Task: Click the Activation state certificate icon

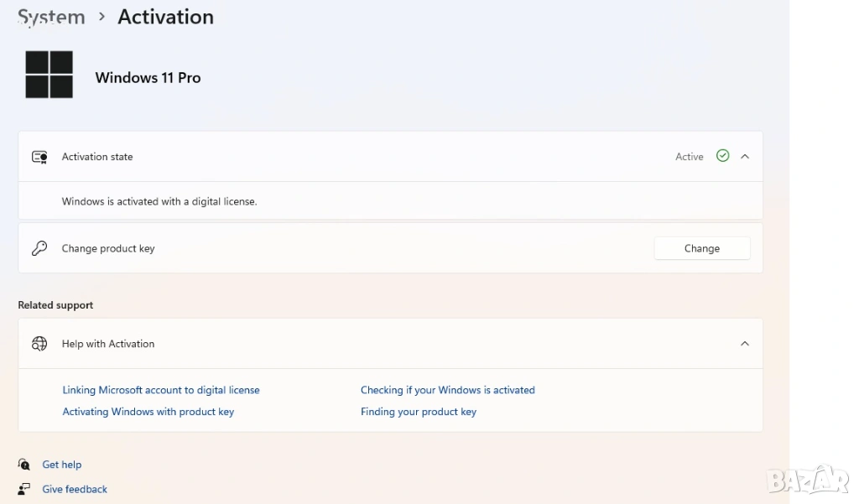Action: (x=39, y=157)
